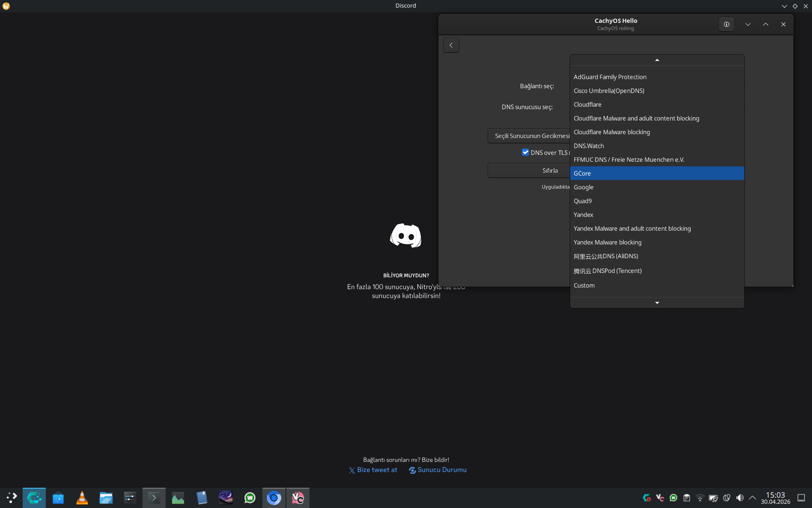Choose Cloudflare Malware blocking
The height and width of the screenshot is (508, 812).
coord(657,132)
